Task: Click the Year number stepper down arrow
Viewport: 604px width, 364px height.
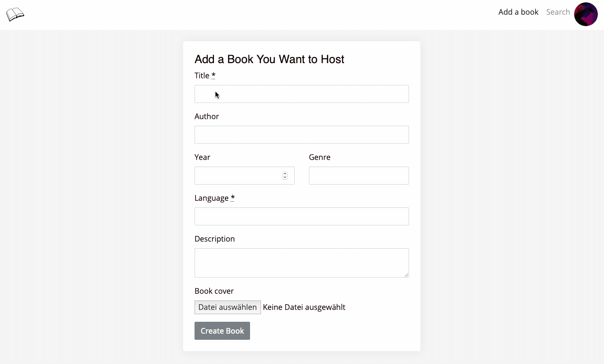Action: 285,177
